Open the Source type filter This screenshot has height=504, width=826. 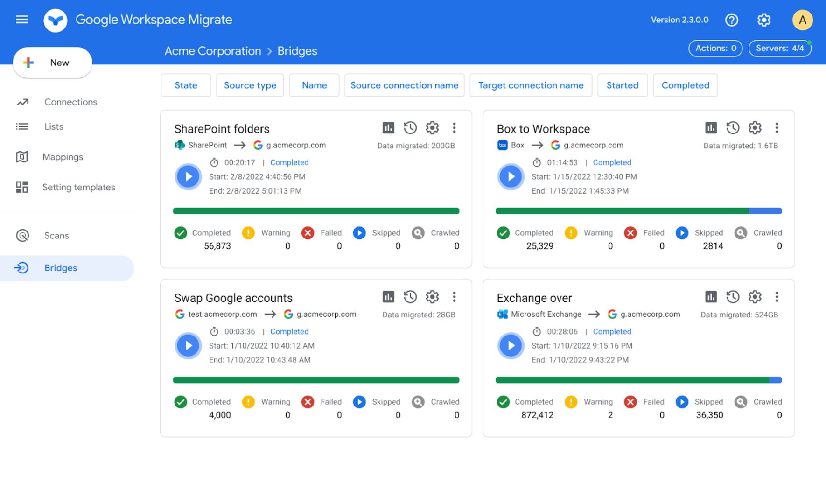(250, 85)
